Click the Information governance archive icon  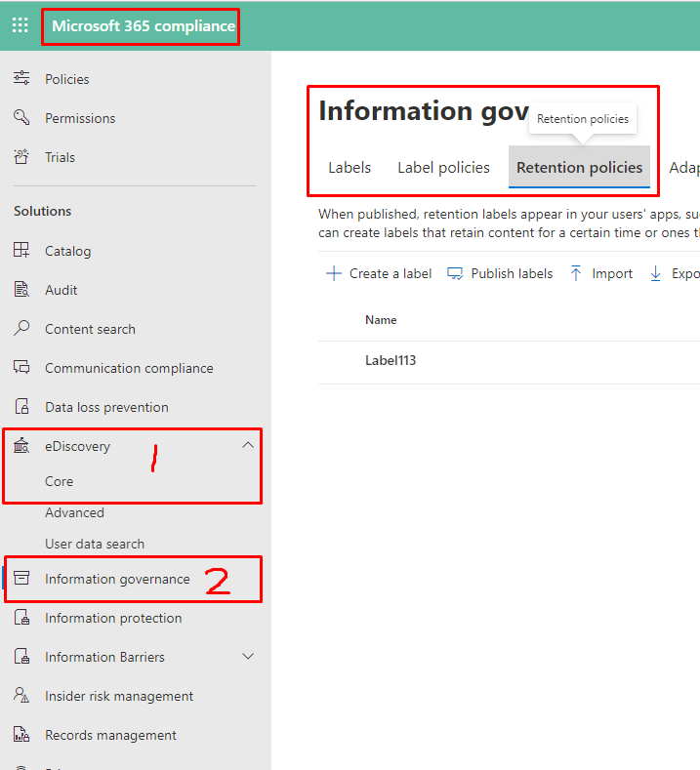21,578
